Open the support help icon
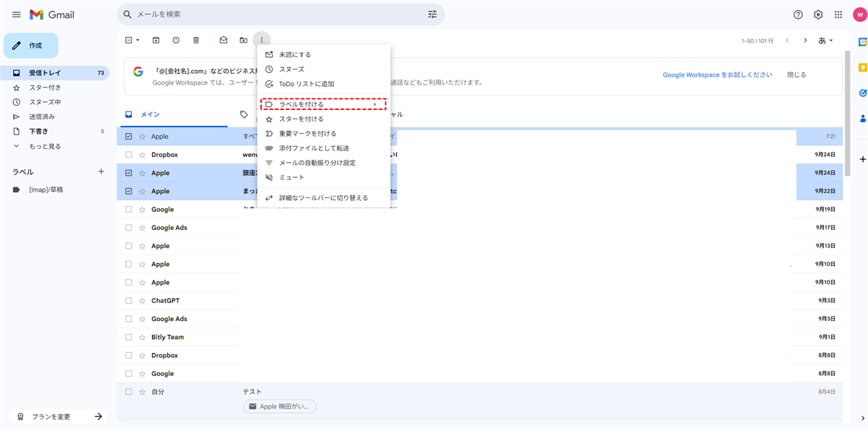This screenshot has height=431, width=868. 799,14
